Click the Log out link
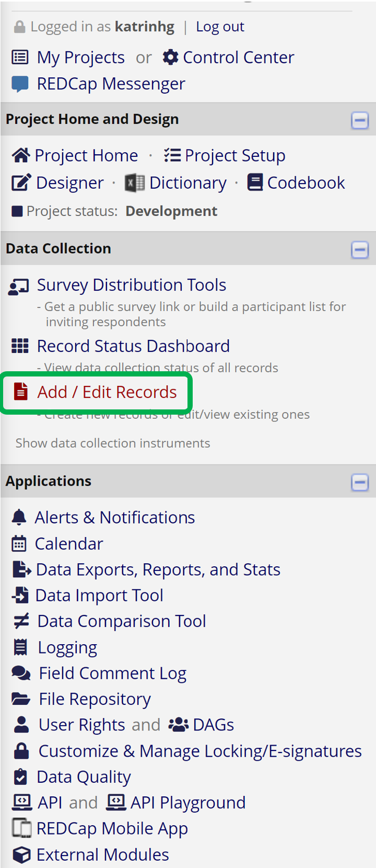This screenshot has height=868, width=376. (x=220, y=27)
